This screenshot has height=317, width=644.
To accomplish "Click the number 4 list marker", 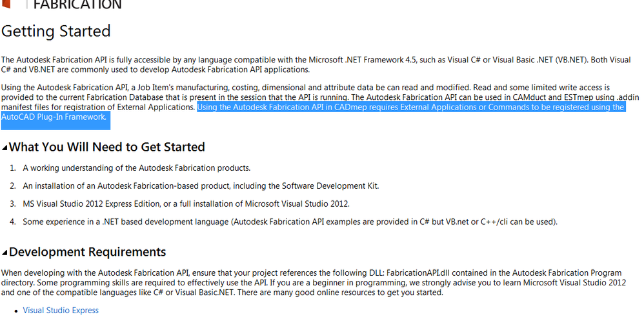I will tap(13, 222).
